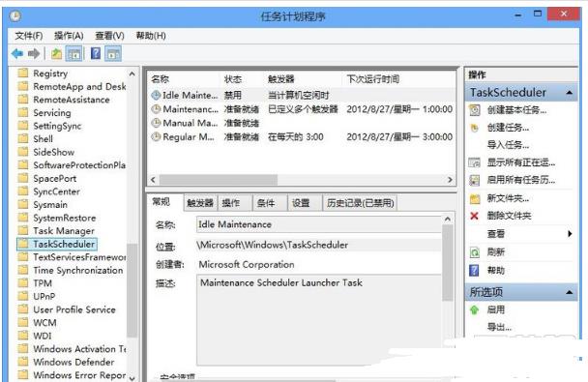The height and width of the screenshot is (382, 588).
Task: Click the 创建任务 icon in the actions pane
Action: (475, 128)
